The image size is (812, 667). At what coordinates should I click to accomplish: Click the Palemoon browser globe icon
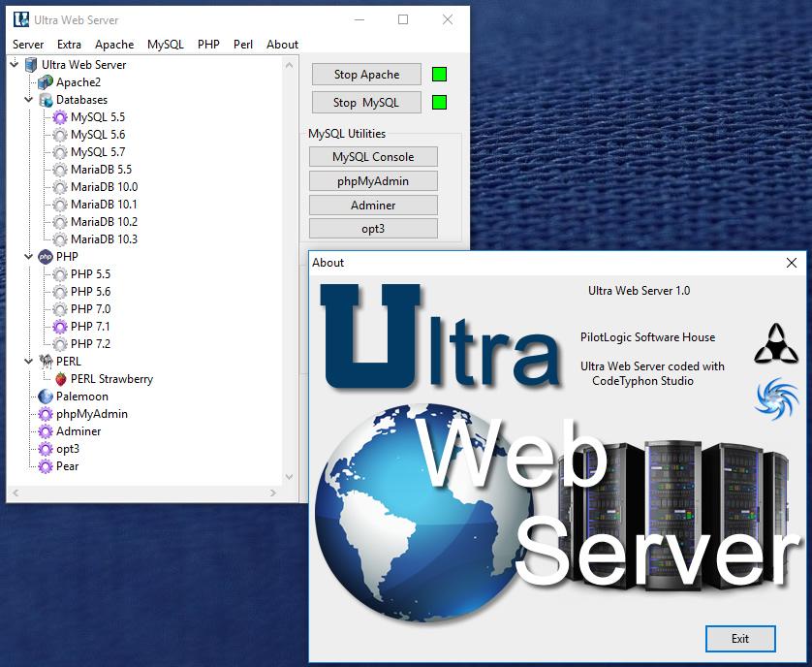(46, 397)
